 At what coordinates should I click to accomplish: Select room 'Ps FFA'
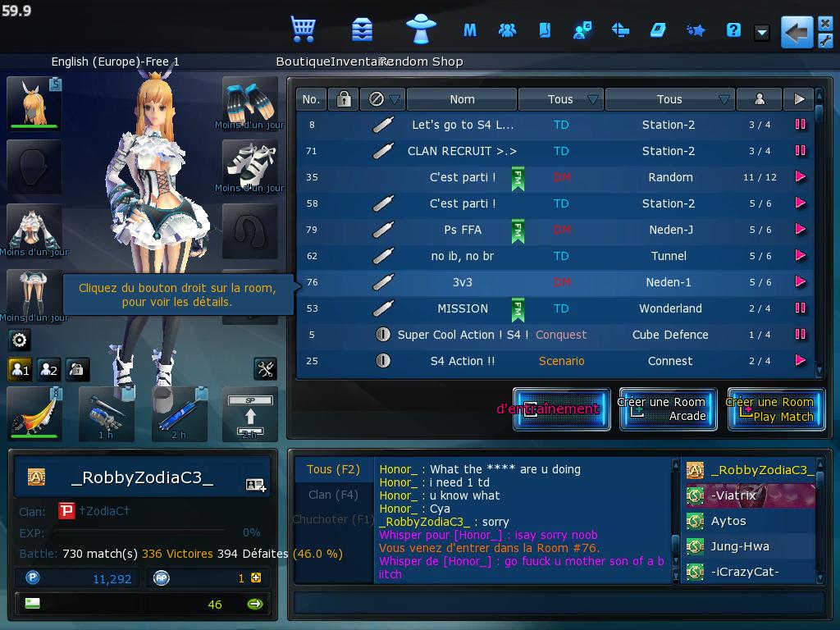pos(555,230)
